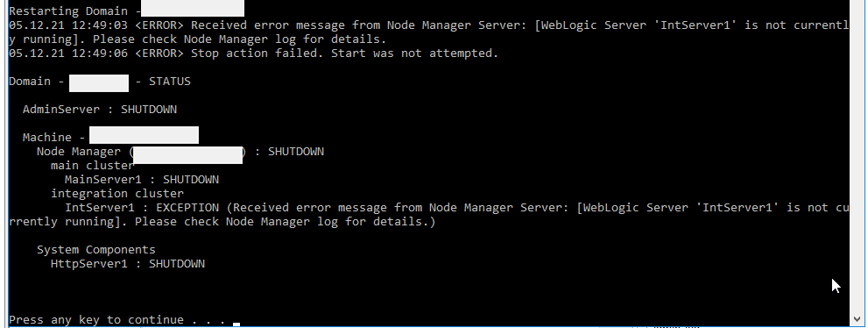Click the 'Press any key to continue' prompt

pyautogui.click(x=117, y=320)
